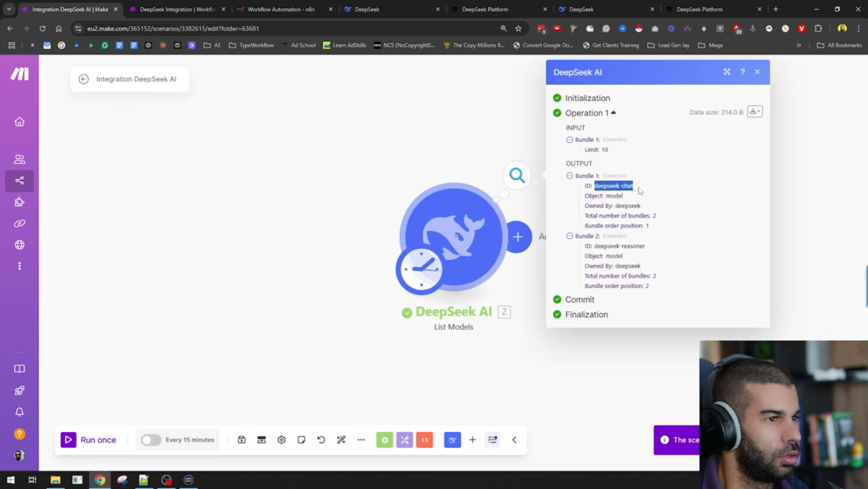Click the blue DeepSeek favorite icon
The image size is (868, 489).
pos(453,440)
